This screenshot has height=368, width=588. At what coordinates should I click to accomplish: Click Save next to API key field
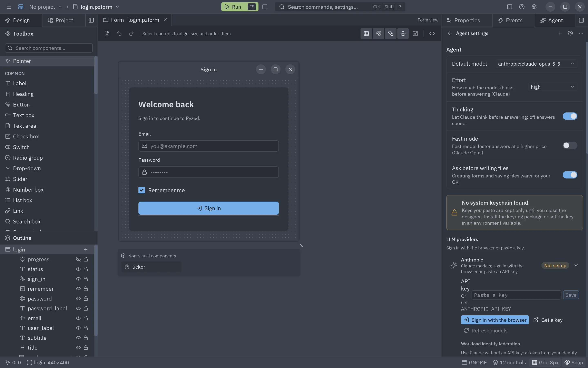pyautogui.click(x=571, y=295)
